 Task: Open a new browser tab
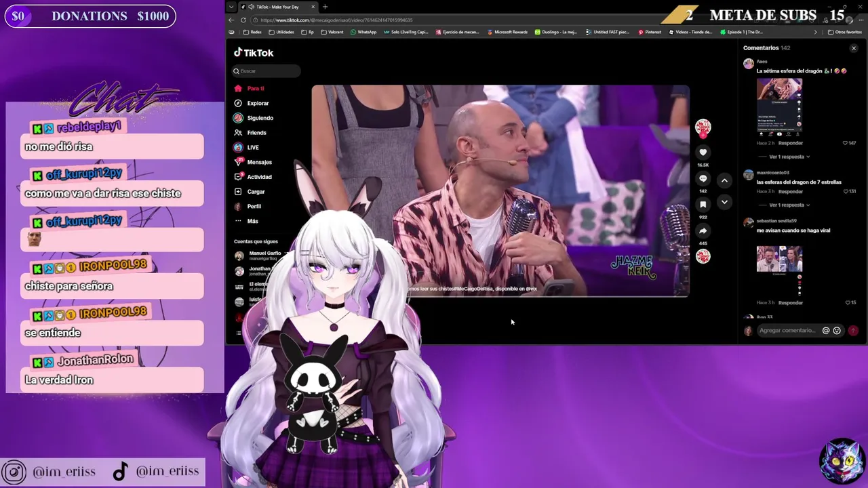[325, 7]
